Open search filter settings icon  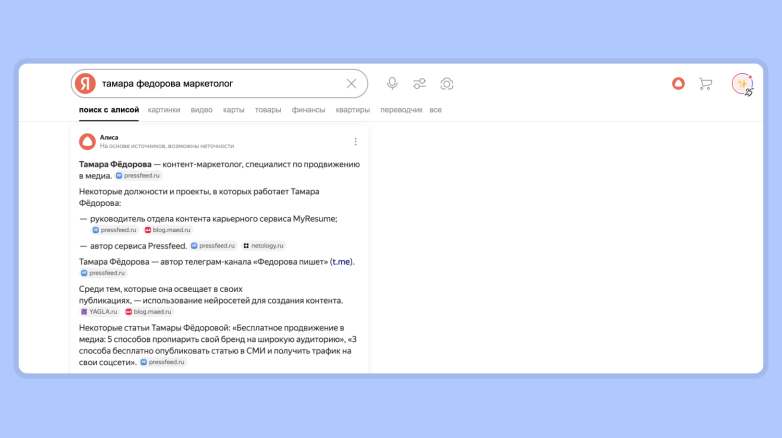tap(419, 83)
